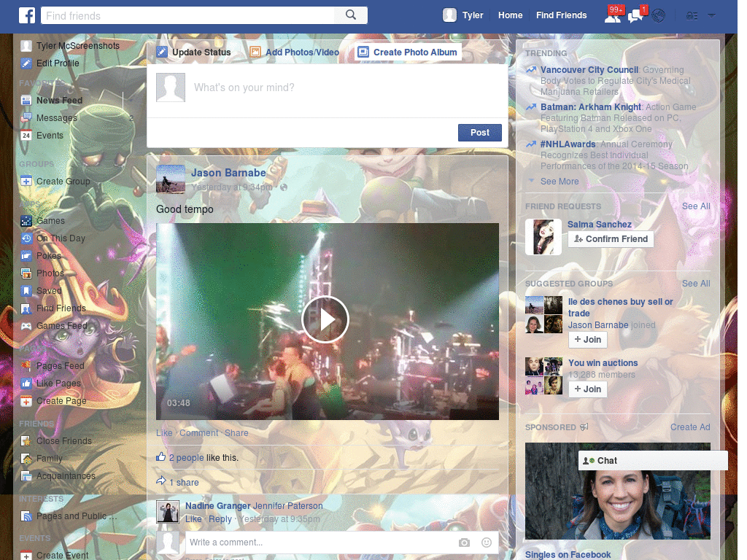The image size is (747, 560).
Task: Open post audience globe icon
Action: [284, 187]
